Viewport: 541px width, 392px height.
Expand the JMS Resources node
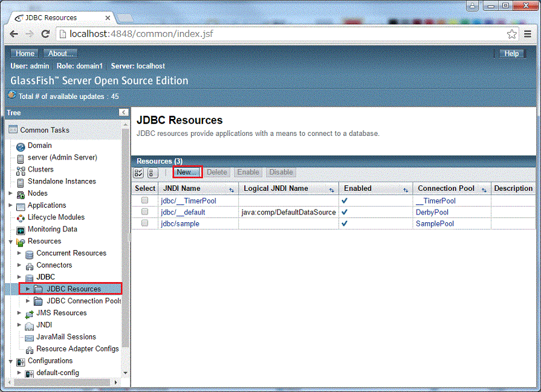pyautogui.click(x=19, y=313)
